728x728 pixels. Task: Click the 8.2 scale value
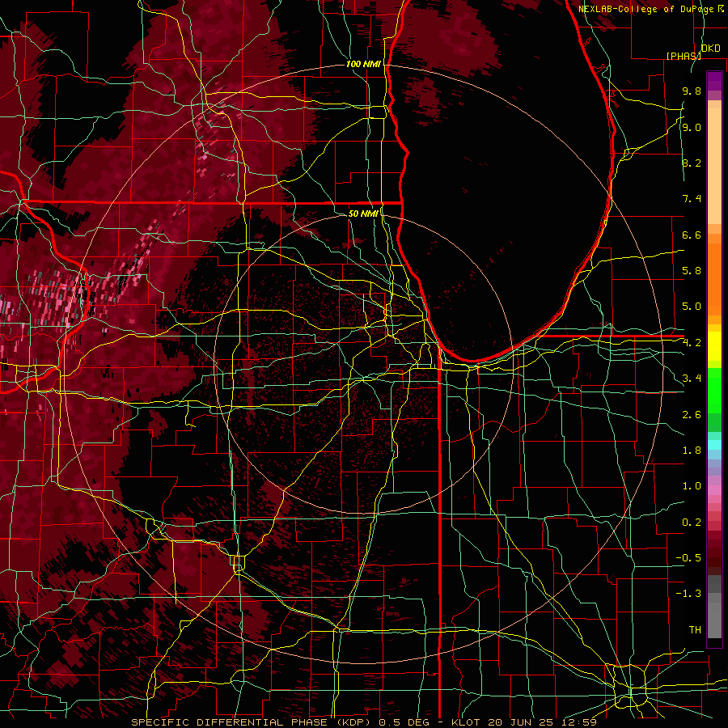(x=692, y=163)
